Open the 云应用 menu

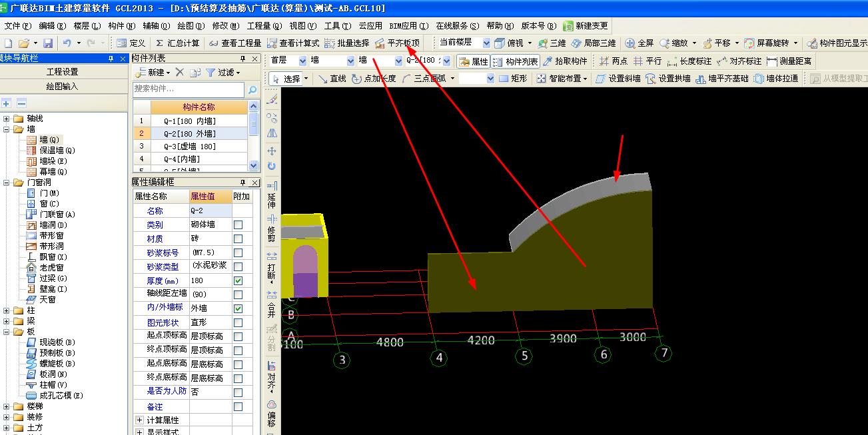[370, 26]
